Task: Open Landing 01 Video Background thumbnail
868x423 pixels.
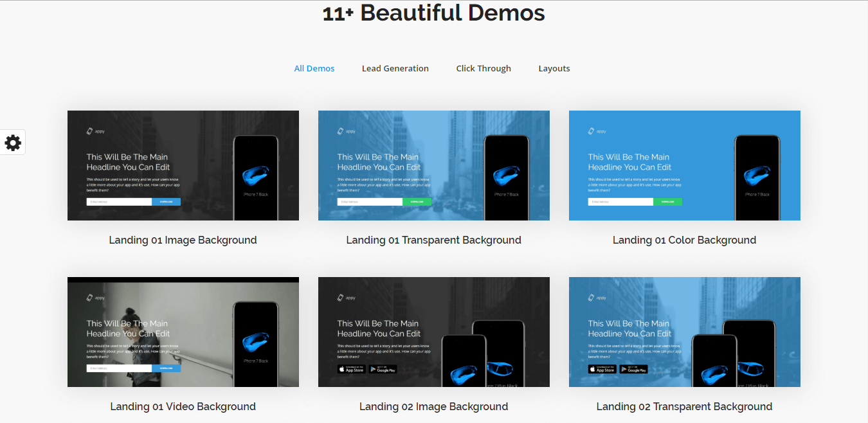Action: (183, 332)
